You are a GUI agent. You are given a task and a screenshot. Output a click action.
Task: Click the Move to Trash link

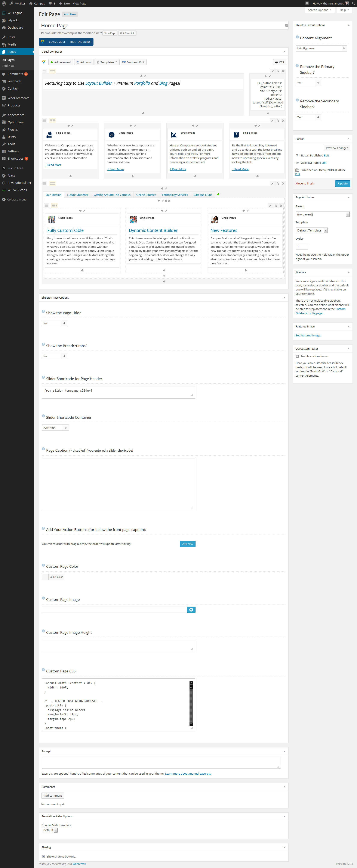304,184
